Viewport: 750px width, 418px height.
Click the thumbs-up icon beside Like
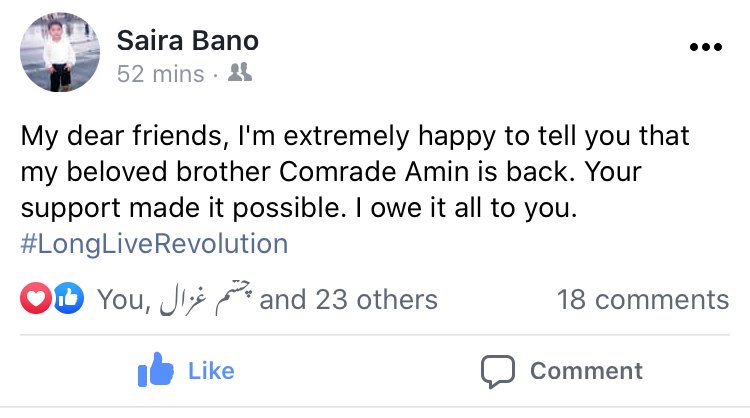point(156,372)
